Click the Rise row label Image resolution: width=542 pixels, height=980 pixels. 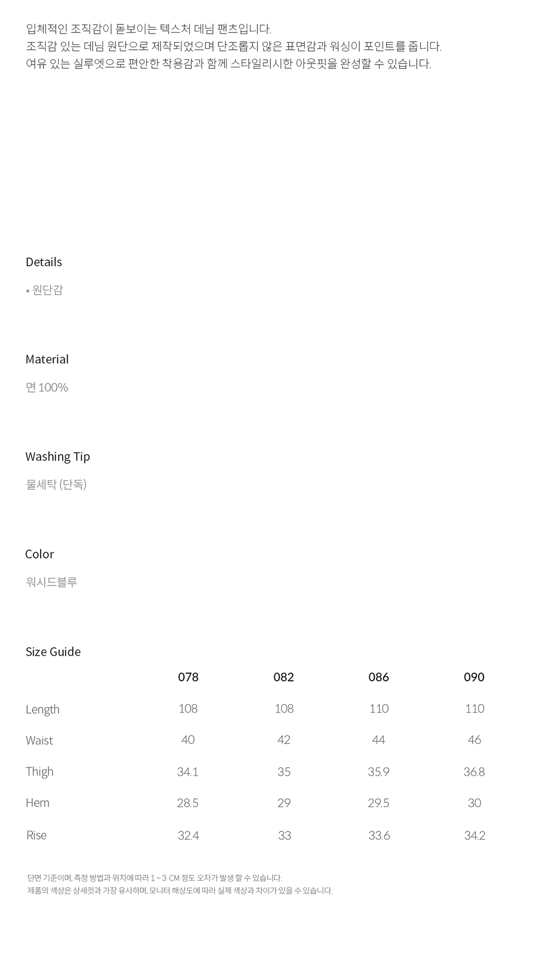36,835
